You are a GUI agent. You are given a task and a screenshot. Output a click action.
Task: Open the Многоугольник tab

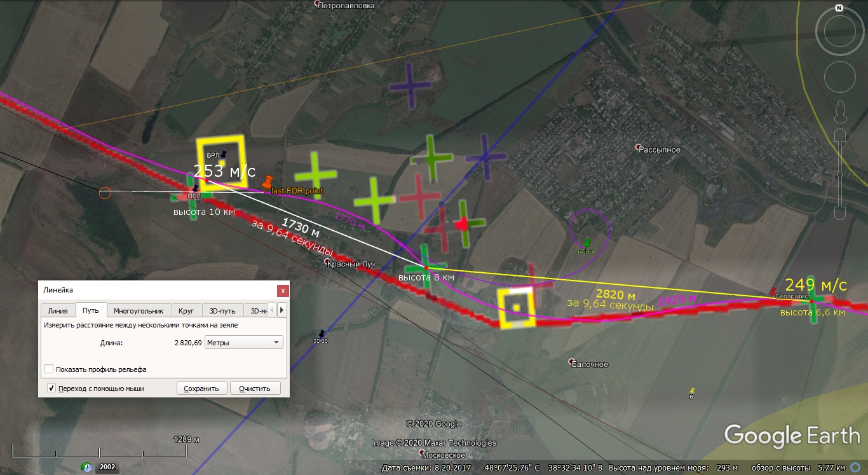(x=139, y=310)
